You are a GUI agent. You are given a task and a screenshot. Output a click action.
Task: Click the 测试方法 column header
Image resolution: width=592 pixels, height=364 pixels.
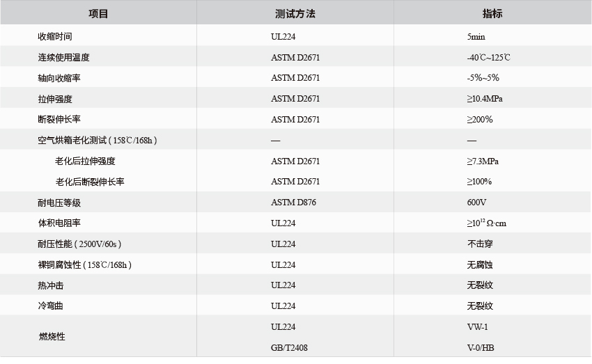click(x=295, y=14)
